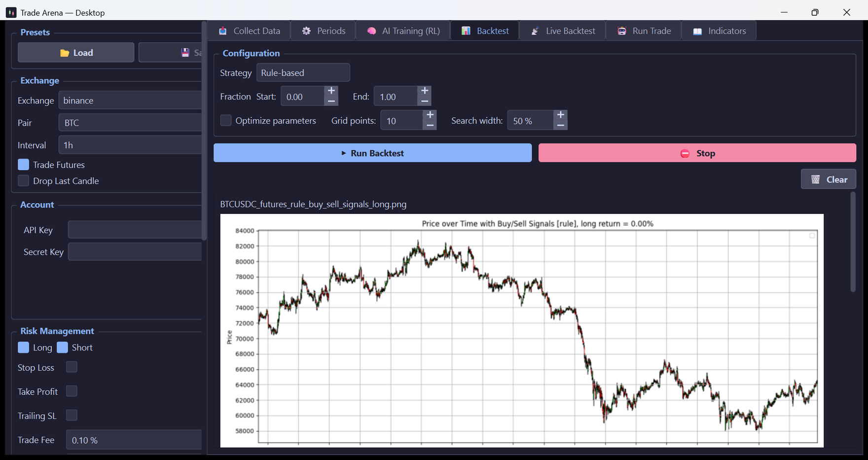Click the Trade Fee 0.10 % field
Screen dimensions: 868x460
coord(134,440)
